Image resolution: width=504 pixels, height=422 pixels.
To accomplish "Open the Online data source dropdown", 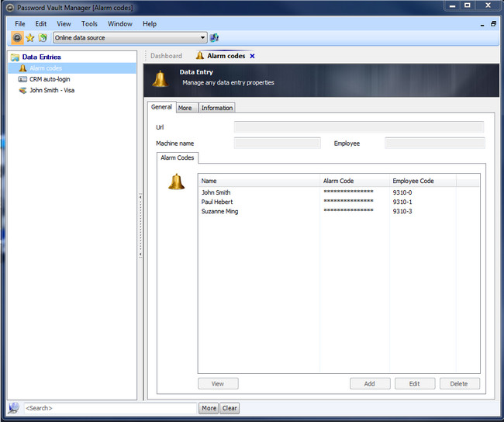I will (129, 38).
